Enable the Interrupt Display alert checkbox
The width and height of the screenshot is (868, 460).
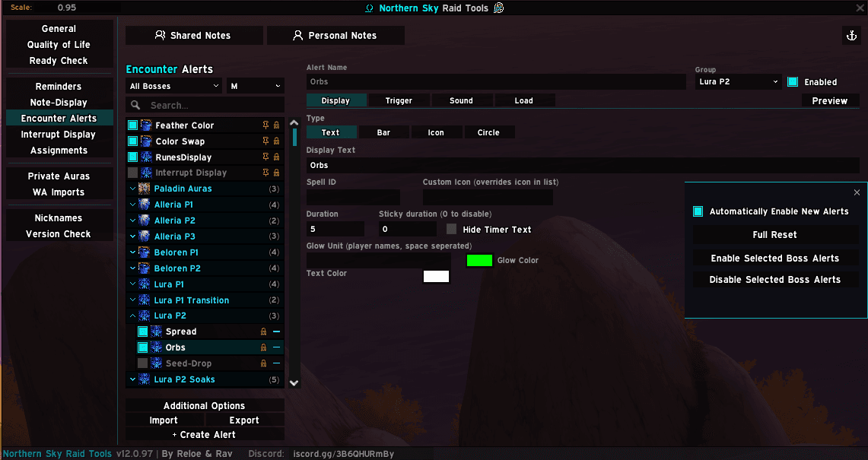pyautogui.click(x=133, y=173)
